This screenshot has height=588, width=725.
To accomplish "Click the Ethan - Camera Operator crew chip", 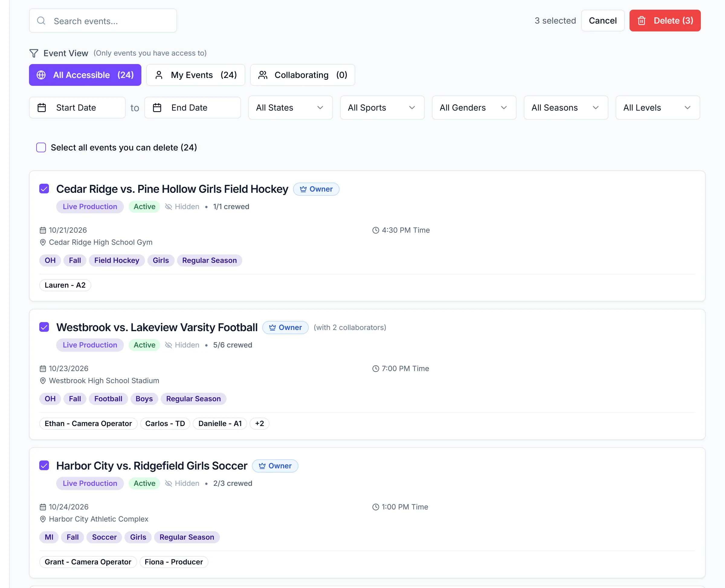I will pos(88,423).
